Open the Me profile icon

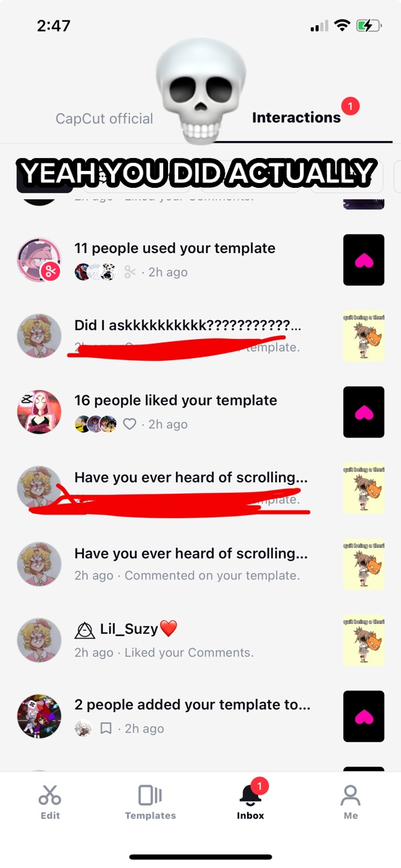pos(350,795)
